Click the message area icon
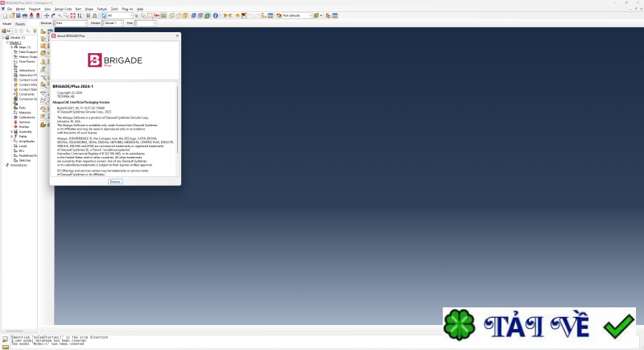This screenshot has height=350, width=644. 5,340
